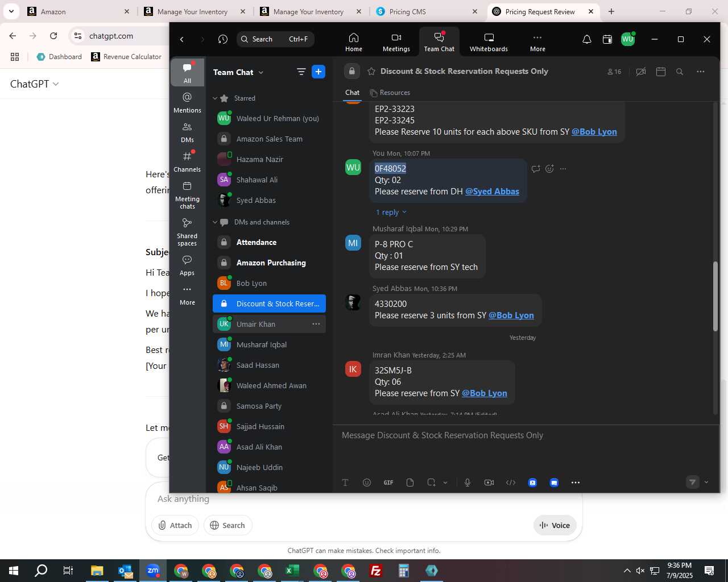
Task: Open channel header more options (three dots)
Action: click(701, 72)
